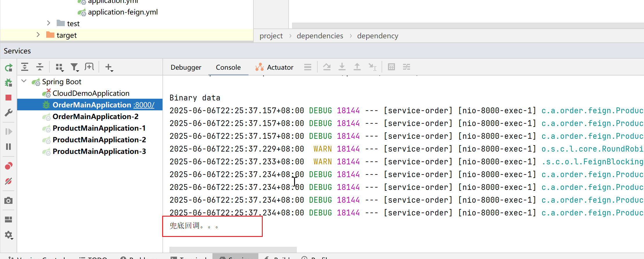Select OrderMainApplication running service

92,105
